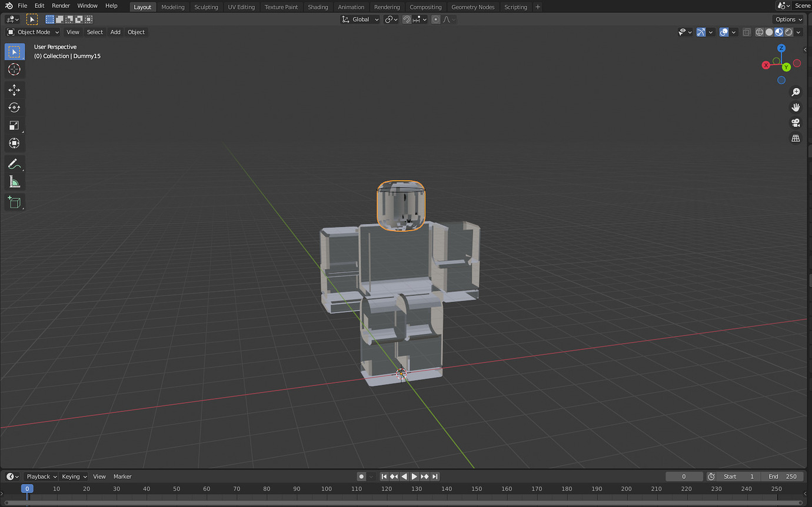This screenshot has width=812, height=507.
Task: Select the Measure tool
Action: tap(15, 181)
